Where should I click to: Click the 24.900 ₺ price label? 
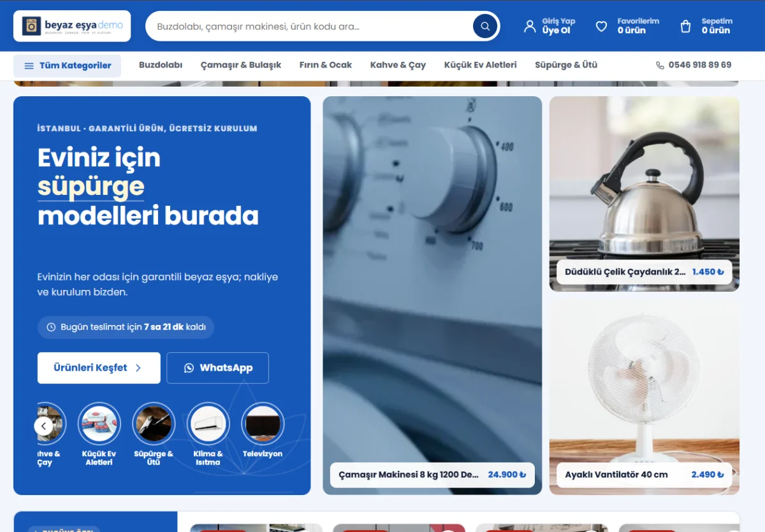pyautogui.click(x=507, y=475)
